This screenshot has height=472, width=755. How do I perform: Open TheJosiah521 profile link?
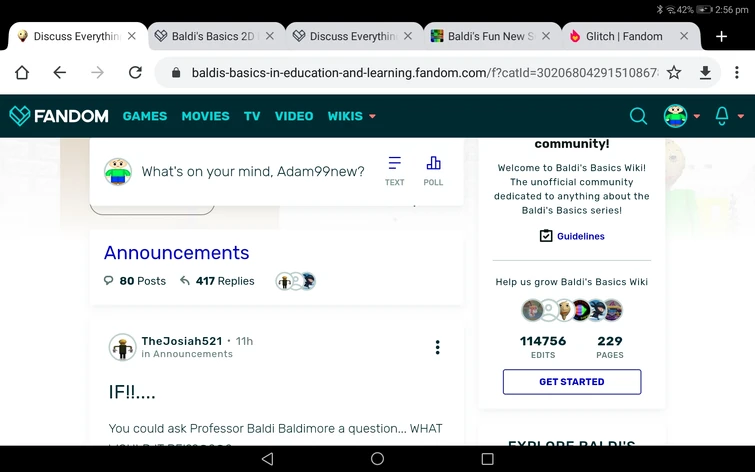pos(182,341)
